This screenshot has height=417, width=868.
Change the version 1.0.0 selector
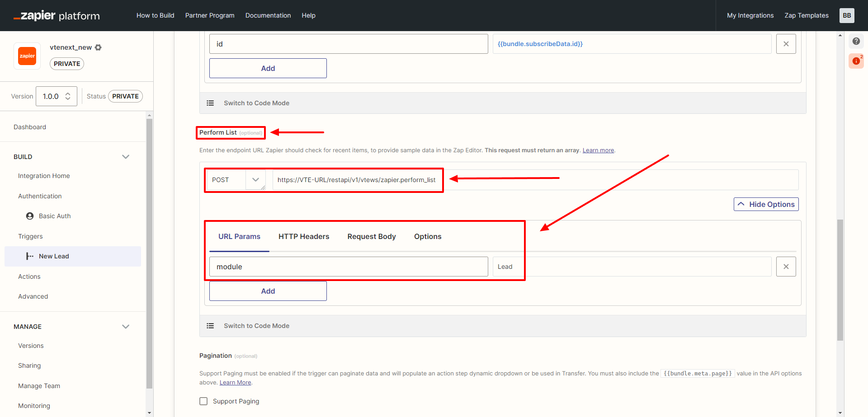[57, 96]
